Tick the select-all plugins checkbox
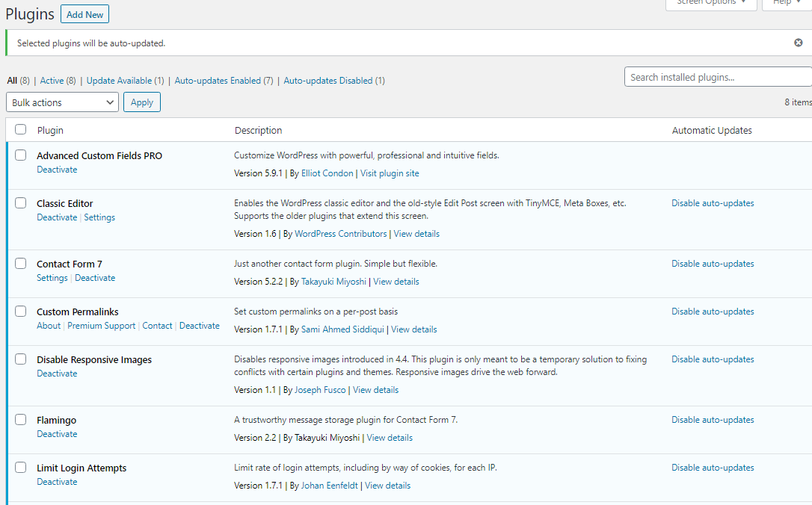812x505 pixels. pos(21,129)
